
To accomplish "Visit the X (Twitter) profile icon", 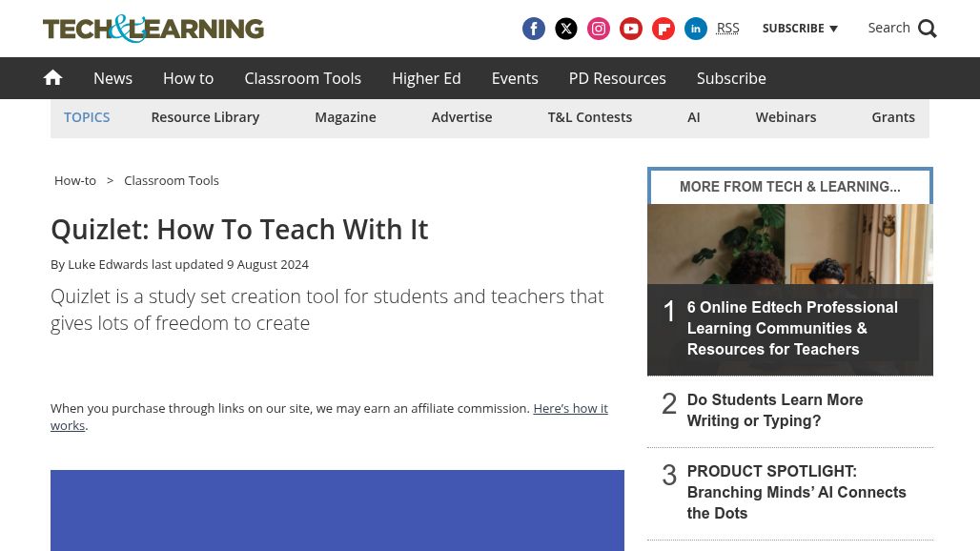I will coord(565,29).
